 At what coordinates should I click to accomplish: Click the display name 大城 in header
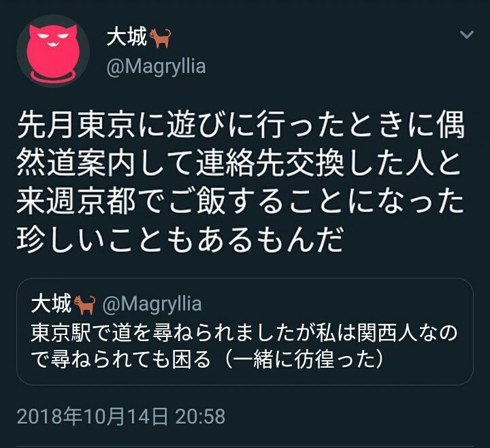click(x=127, y=37)
